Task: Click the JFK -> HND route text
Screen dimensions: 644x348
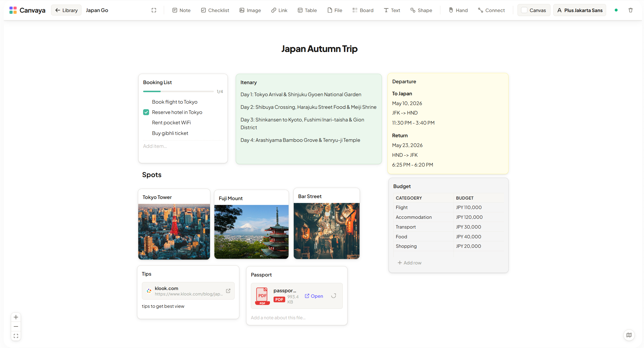Action: coord(405,113)
